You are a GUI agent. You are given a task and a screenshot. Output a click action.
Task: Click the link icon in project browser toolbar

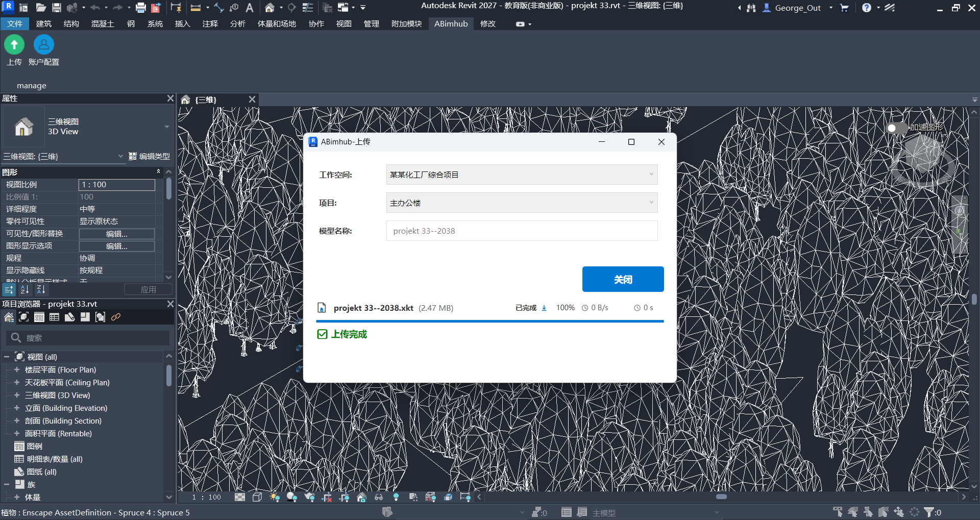click(x=116, y=317)
